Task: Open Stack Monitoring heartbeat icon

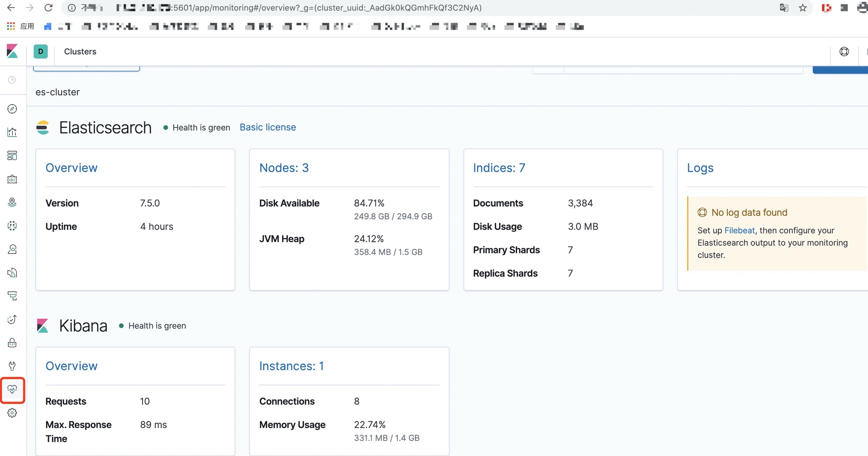Action: (x=12, y=390)
